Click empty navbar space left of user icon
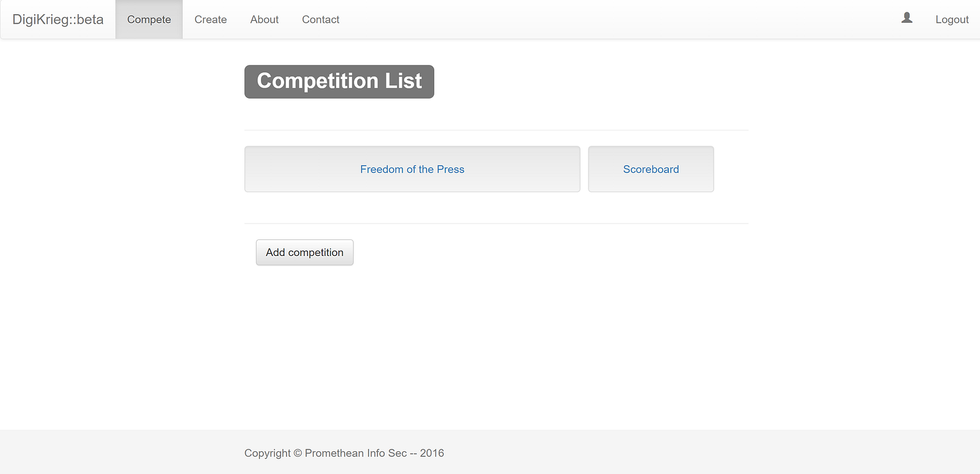This screenshot has width=980, height=474. (612, 20)
